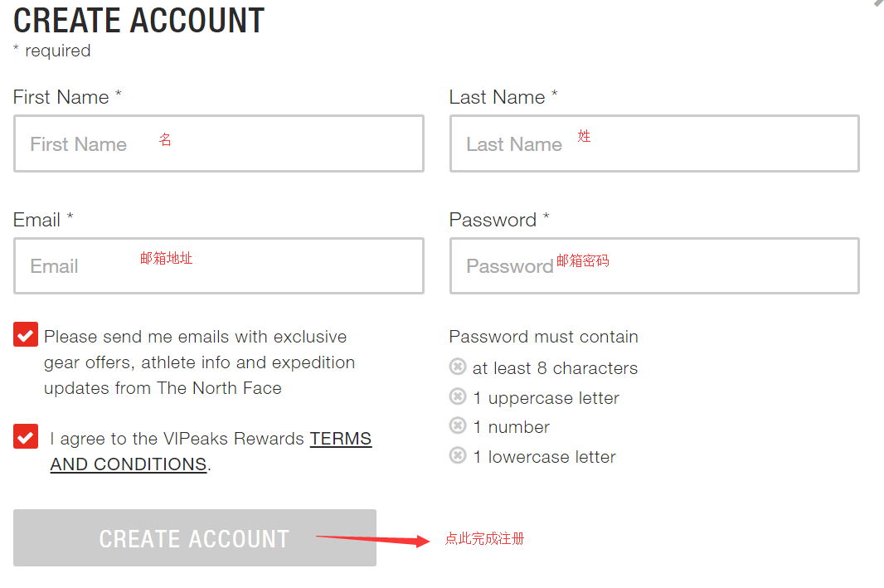Click the red '邮箱地址' annotation text
The height and width of the screenshot is (588, 884).
coord(166,259)
